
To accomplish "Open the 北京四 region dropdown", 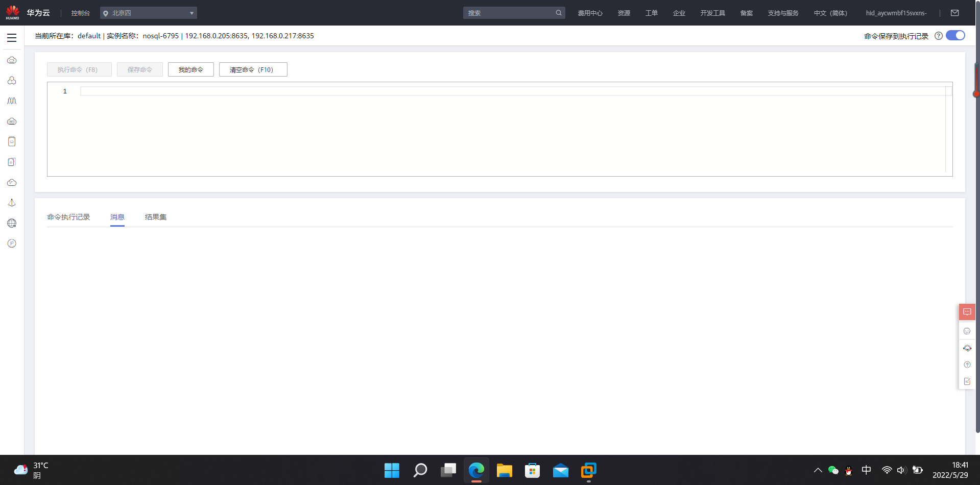I will coord(149,13).
